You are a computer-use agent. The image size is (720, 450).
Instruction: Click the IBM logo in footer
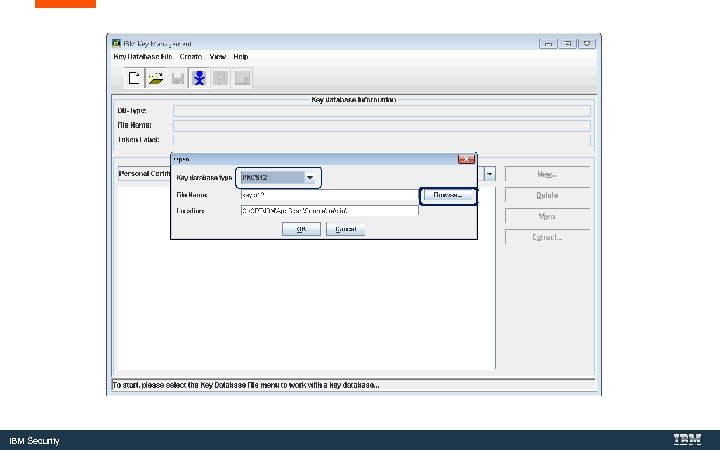coord(687,440)
